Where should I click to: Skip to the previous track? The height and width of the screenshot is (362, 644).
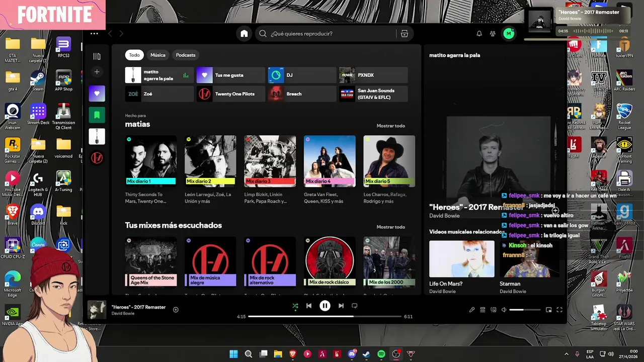click(309, 306)
